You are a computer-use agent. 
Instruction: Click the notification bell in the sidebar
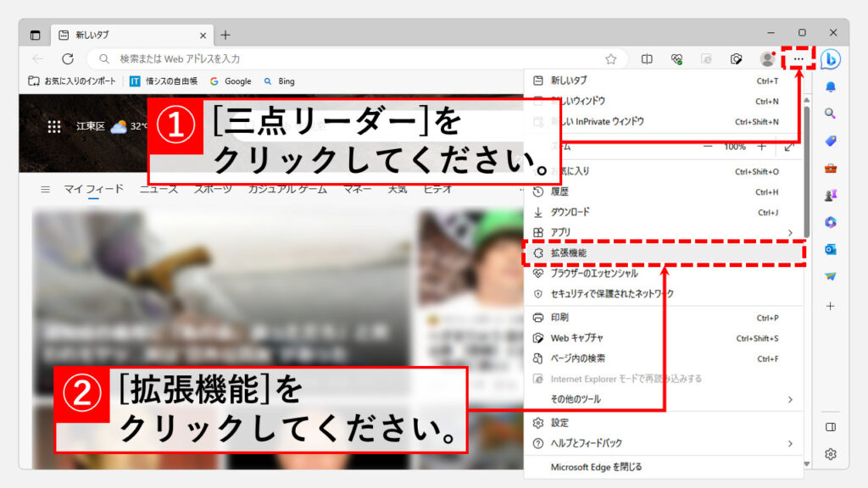[x=831, y=86]
